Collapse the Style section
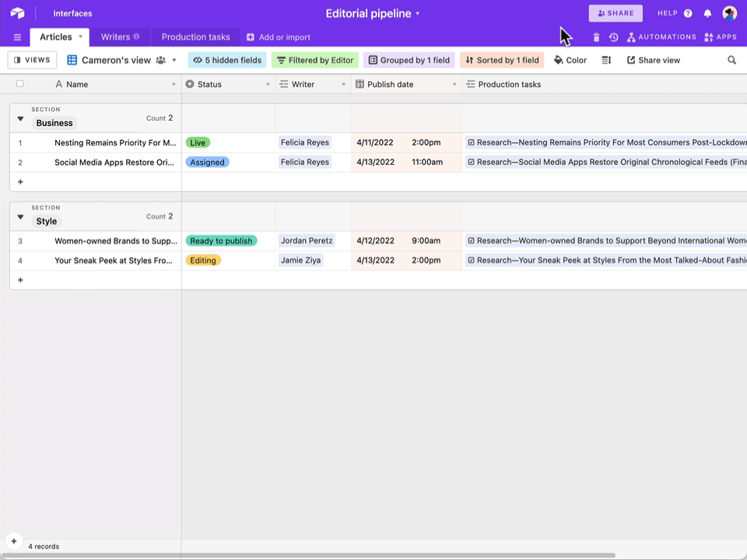Image resolution: width=747 pixels, height=560 pixels. coord(19,216)
